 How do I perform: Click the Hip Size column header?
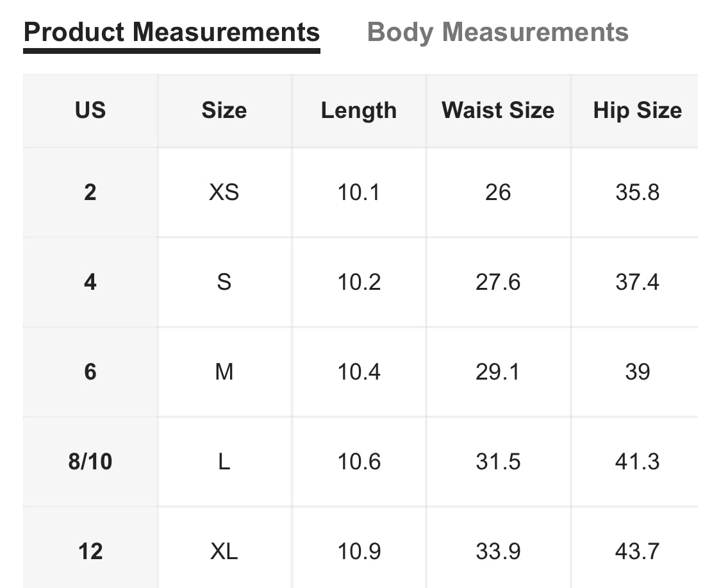(x=637, y=110)
